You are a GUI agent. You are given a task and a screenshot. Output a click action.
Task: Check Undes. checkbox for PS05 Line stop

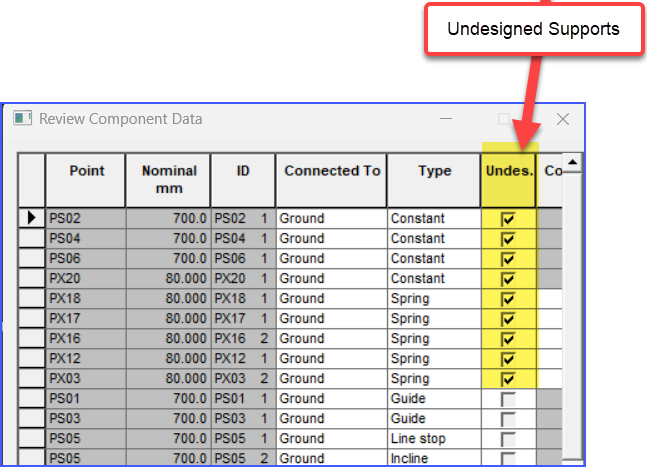508,439
